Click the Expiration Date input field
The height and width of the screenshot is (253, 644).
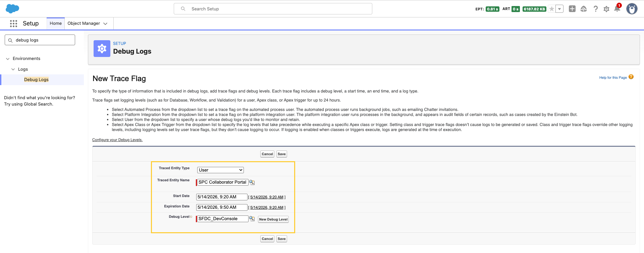[222, 207]
